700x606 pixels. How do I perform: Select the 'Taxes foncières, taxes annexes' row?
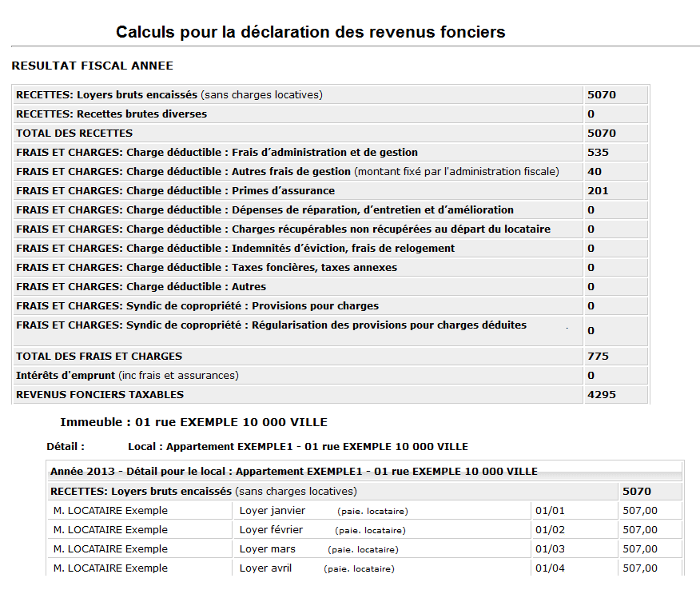tap(206, 267)
